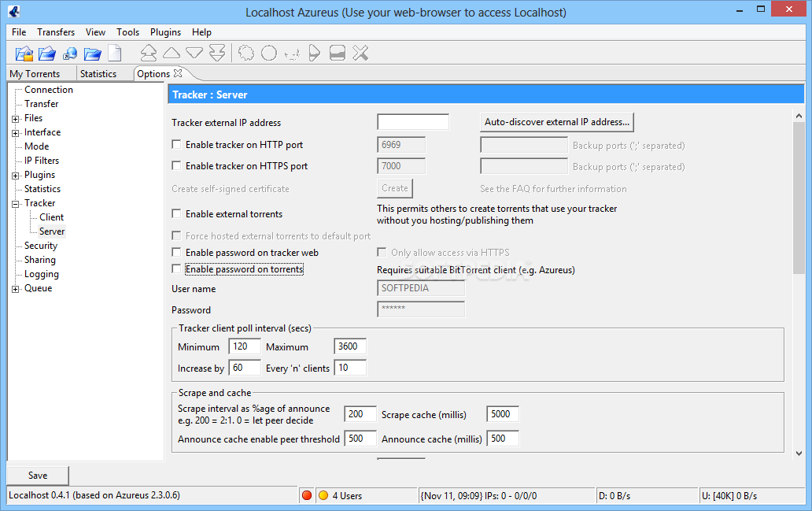Click the red status indicator in the status bar

click(307, 495)
